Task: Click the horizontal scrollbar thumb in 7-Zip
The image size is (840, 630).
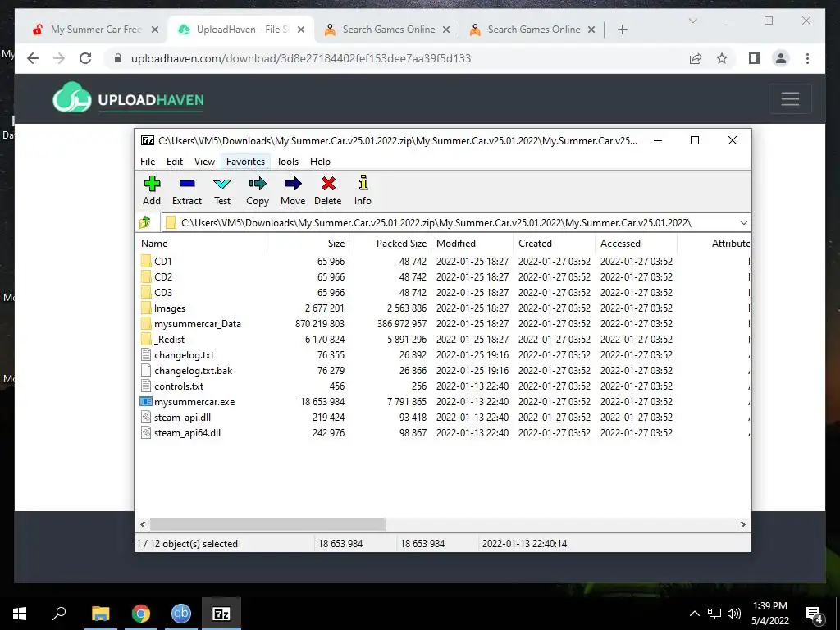Action: (x=267, y=524)
